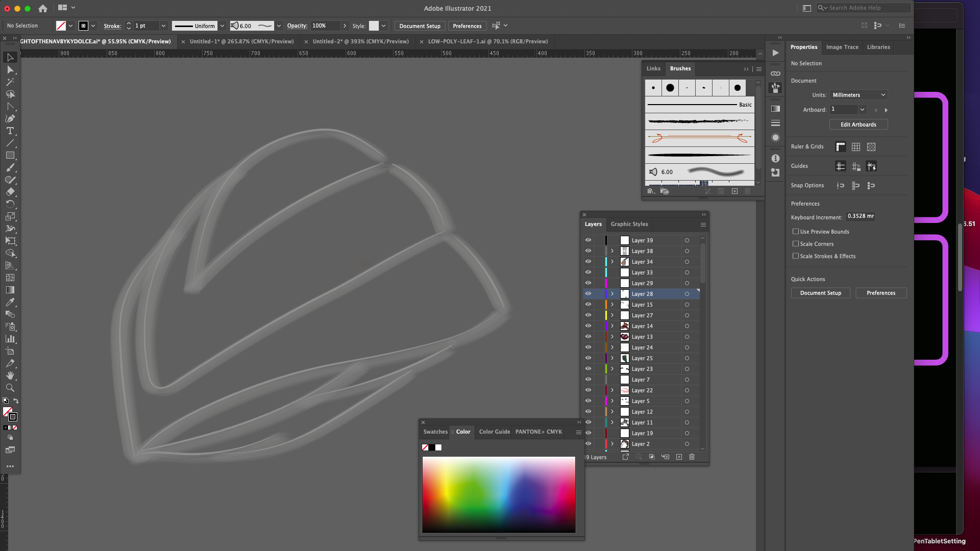Switch to Image Trace tab
980x551 pixels.
[x=842, y=47]
